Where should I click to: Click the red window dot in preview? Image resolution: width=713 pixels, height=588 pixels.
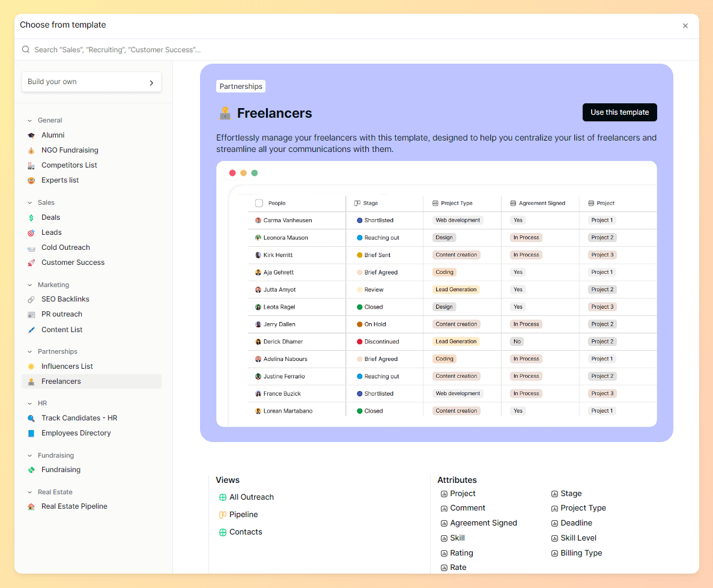point(232,173)
